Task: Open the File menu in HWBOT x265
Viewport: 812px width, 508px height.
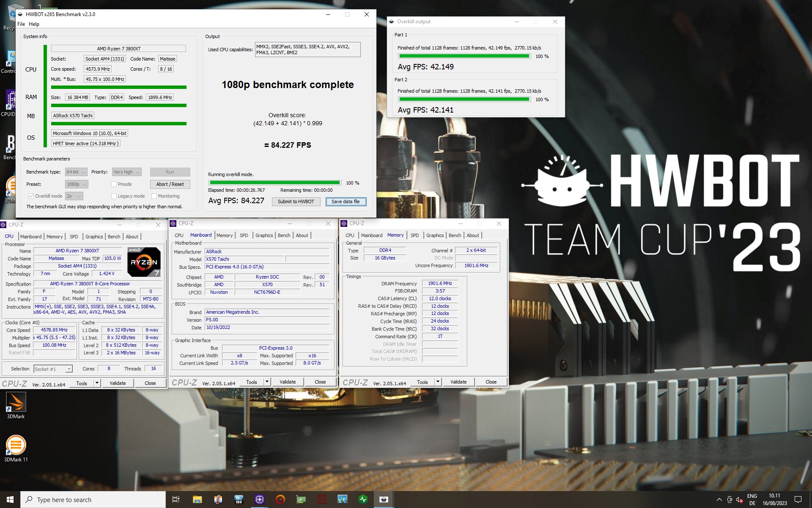Action: click(x=21, y=24)
